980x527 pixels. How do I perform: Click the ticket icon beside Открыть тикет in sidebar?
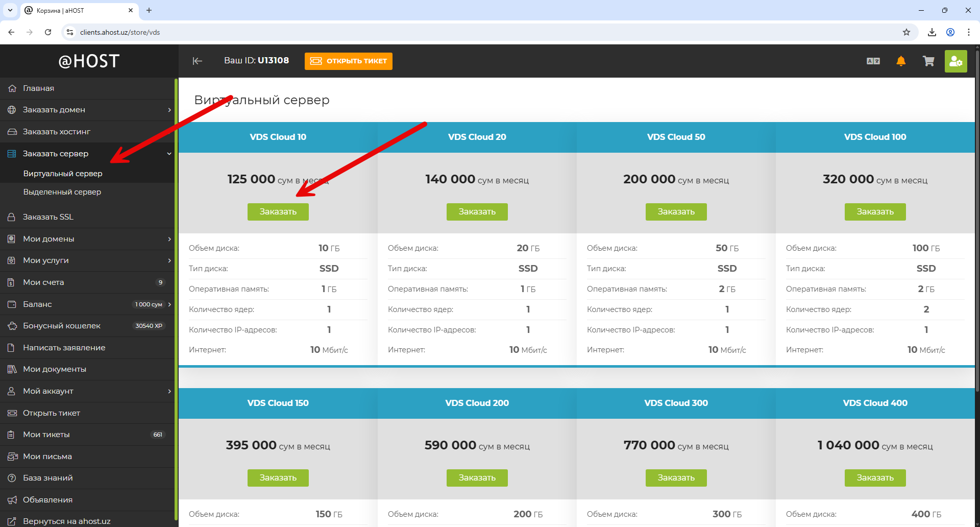tap(12, 413)
